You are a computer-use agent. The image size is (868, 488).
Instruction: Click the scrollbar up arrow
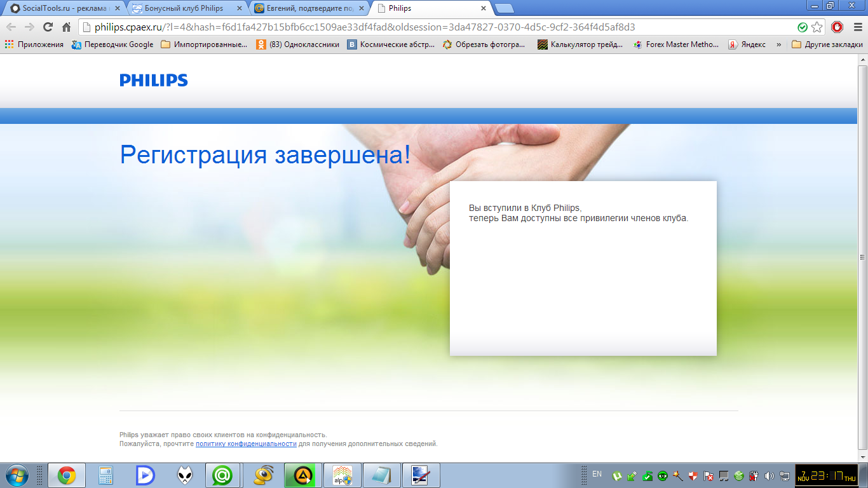[863, 60]
